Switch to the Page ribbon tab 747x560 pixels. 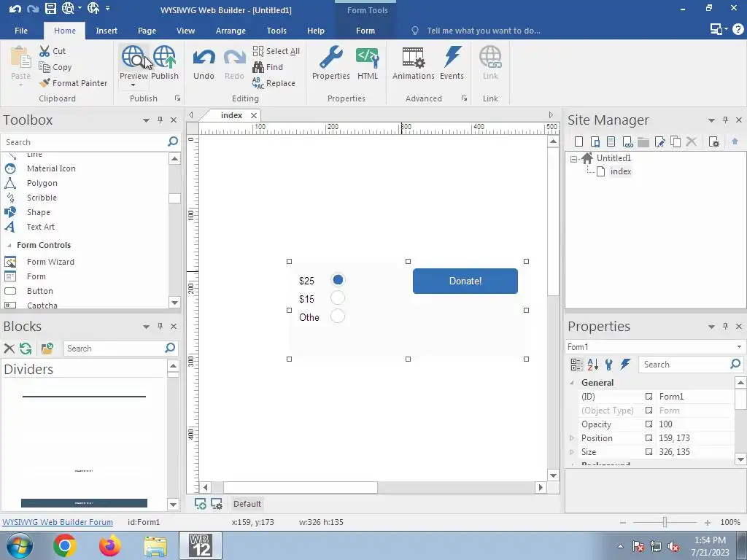(x=147, y=31)
